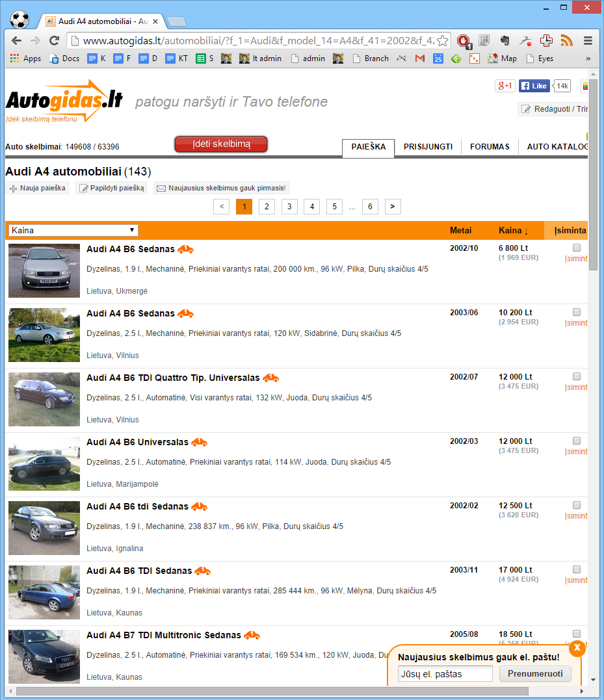The height and width of the screenshot is (700, 604).
Task: Open a new browser tab
Action: 176,21
